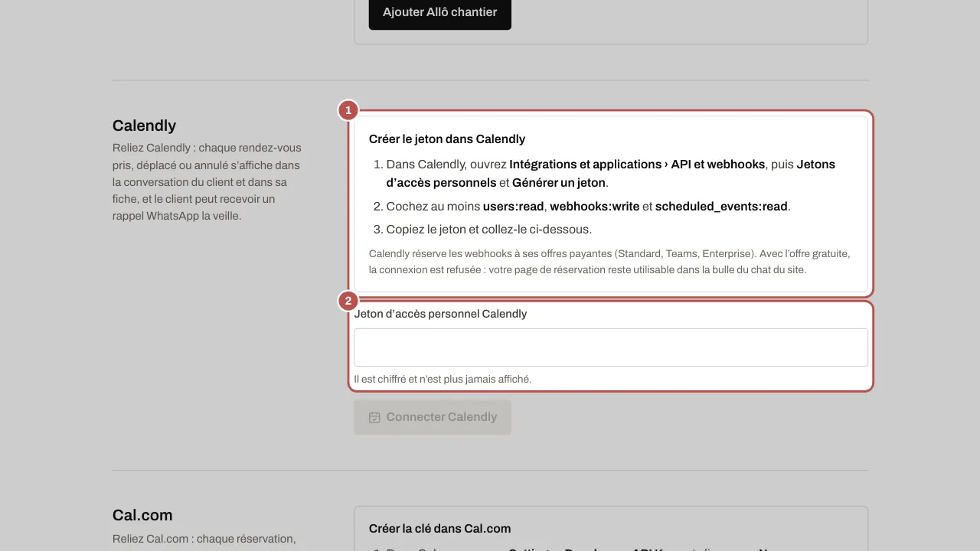Click the 'Générer un jeton' bold text

click(x=559, y=183)
